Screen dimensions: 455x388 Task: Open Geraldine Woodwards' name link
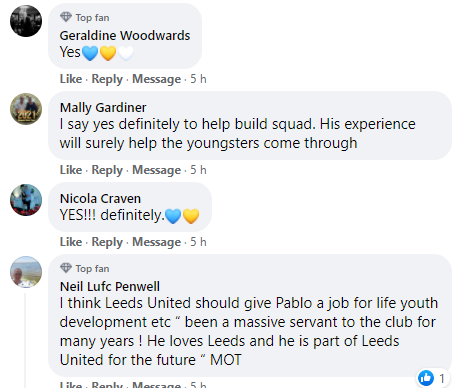[x=125, y=36]
